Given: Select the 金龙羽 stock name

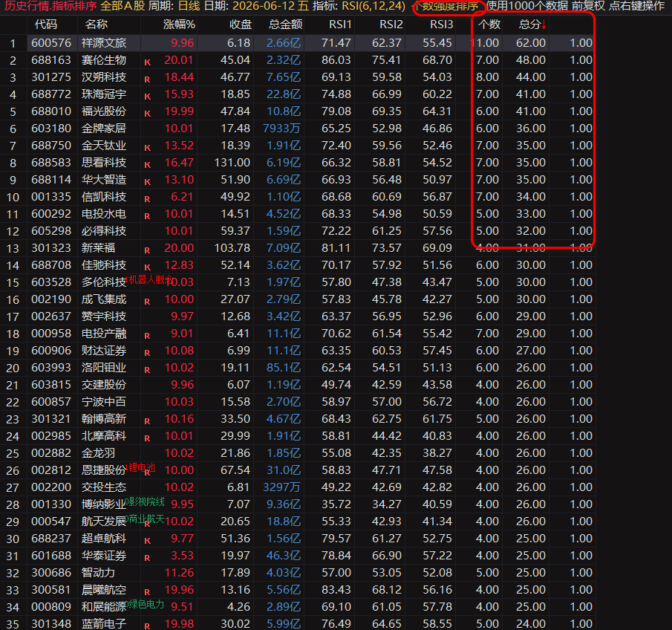Looking at the screenshot, I should [x=98, y=453].
